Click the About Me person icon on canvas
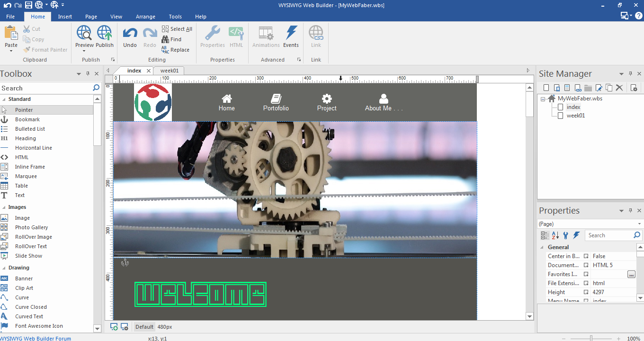644x341 pixels. click(x=384, y=99)
